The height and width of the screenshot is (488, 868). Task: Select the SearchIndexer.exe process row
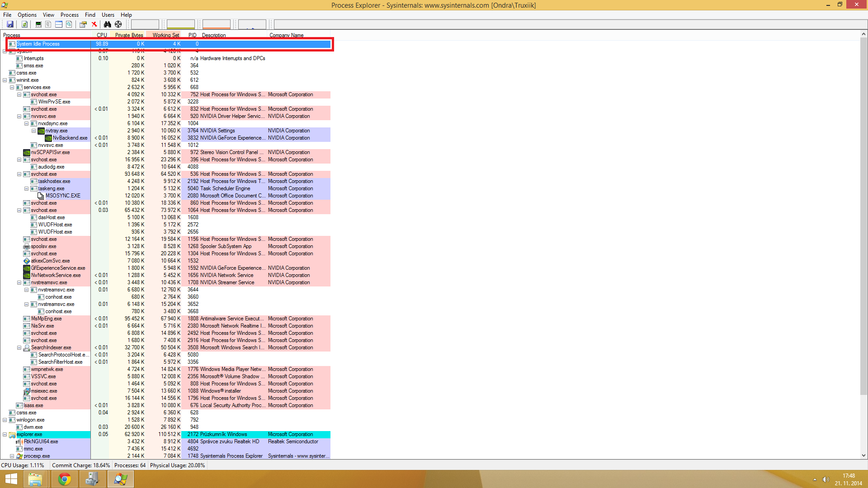tap(51, 347)
